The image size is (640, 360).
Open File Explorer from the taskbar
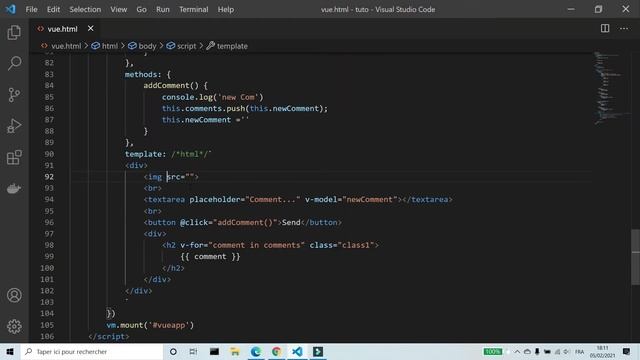[x=235, y=351]
